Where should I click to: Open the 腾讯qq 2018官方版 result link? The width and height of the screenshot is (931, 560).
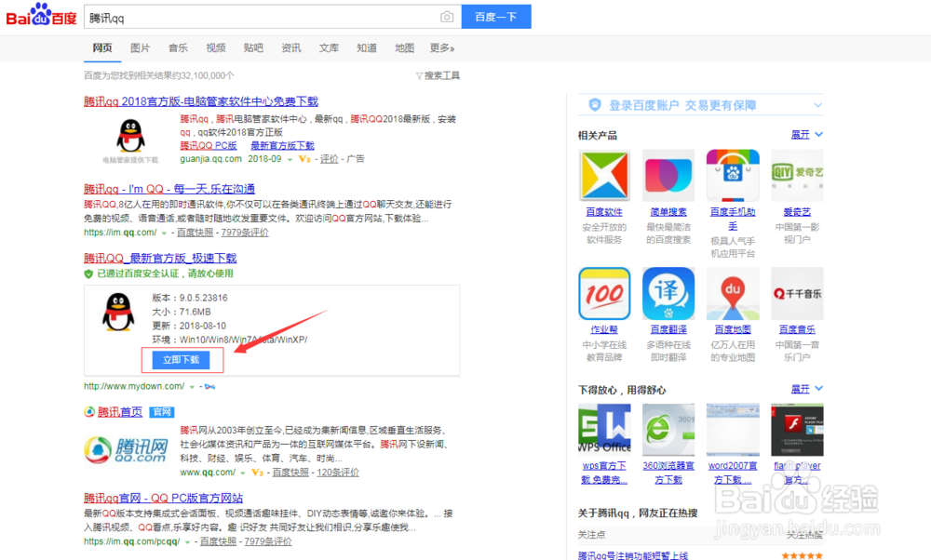tap(201, 101)
